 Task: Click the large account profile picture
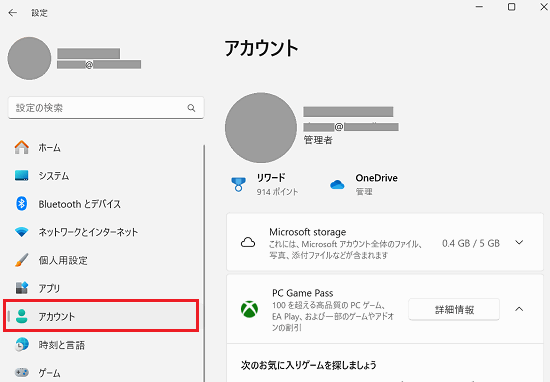click(261, 128)
